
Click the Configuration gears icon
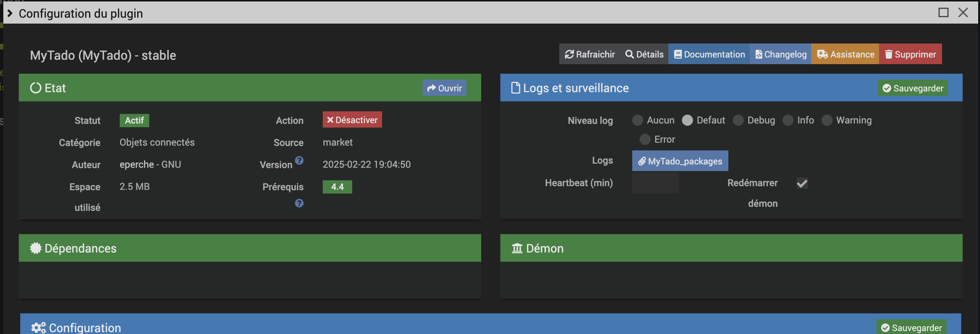(x=38, y=327)
